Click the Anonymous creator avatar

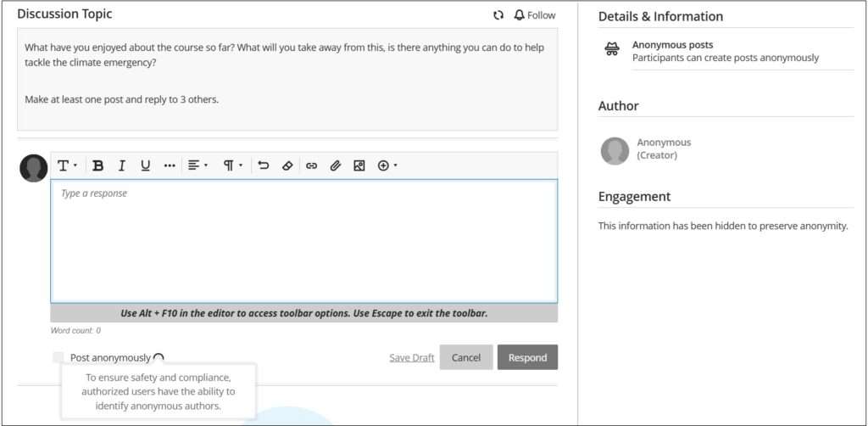615,151
